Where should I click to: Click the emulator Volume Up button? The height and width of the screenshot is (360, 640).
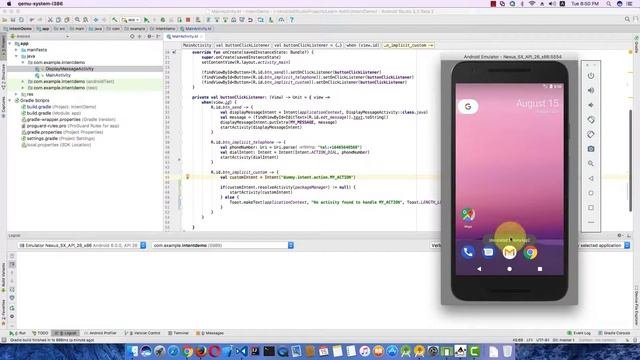point(591,91)
